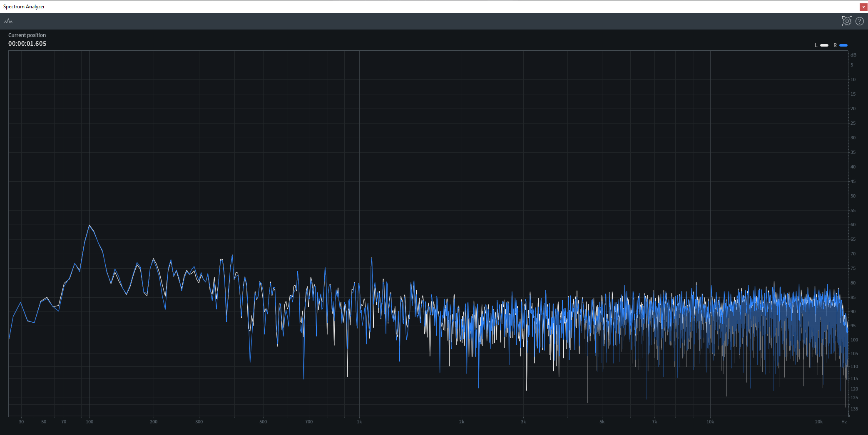Click the 00:00:01.605 time readout
Viewport: 868px width, 435px height.
pos(27,44)
